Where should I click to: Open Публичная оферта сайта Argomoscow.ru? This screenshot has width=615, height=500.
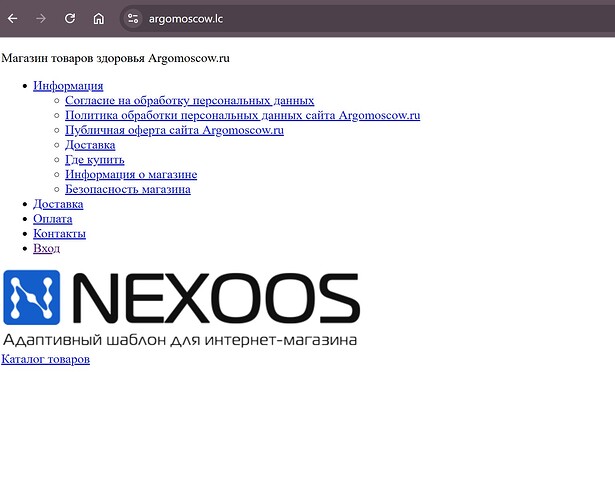point(174,130)
